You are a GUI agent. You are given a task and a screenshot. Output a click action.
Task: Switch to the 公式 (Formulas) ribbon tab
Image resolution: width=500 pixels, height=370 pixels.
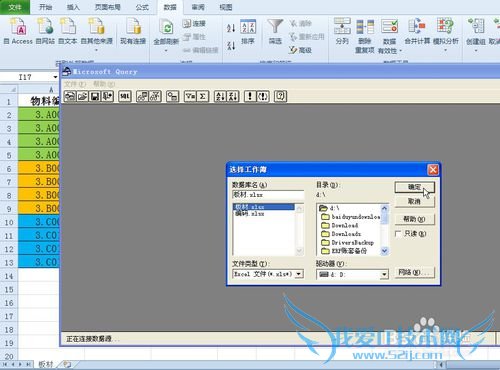[x=142, y=7]
